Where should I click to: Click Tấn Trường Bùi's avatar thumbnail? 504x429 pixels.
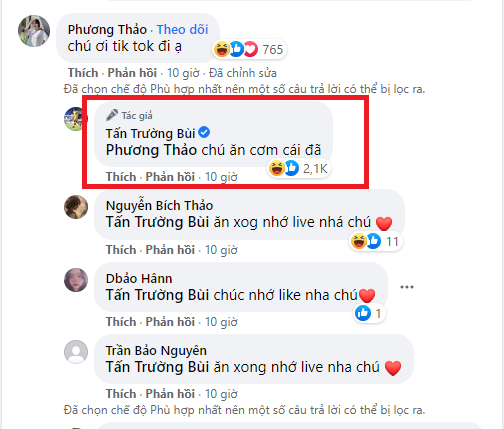pyautogui.click(x=76, y=119)
